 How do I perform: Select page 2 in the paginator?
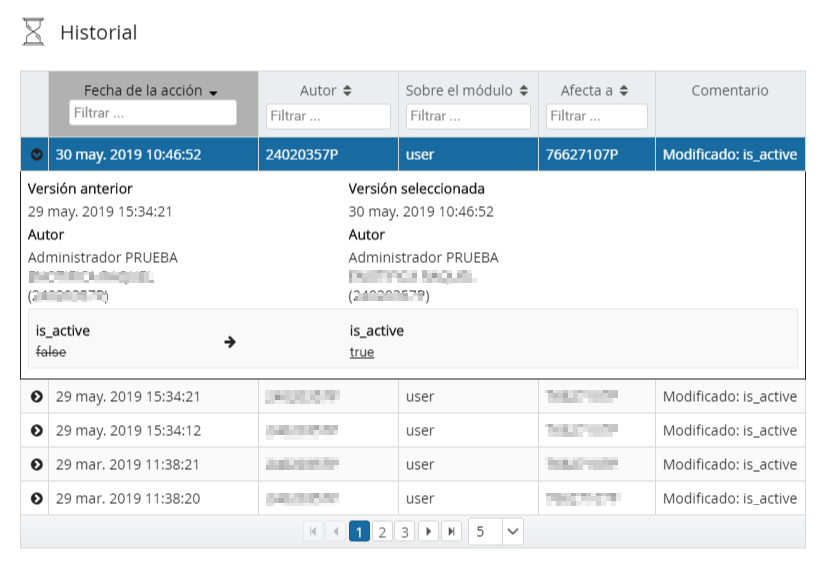(382, 532)
